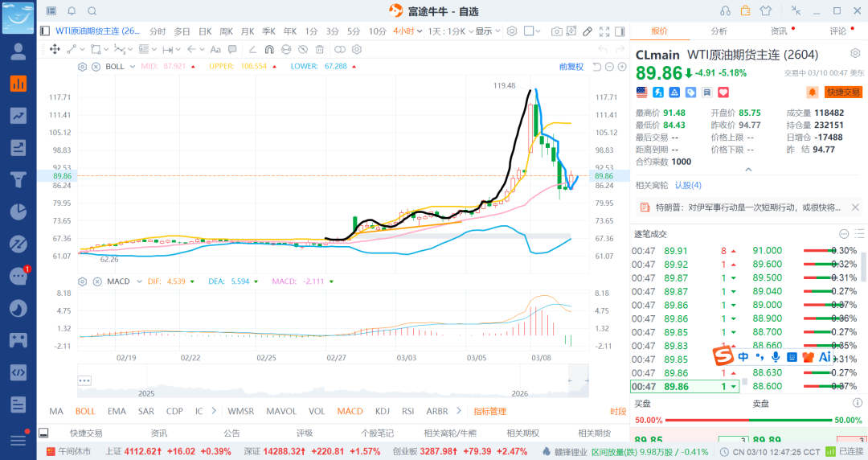868x460 pixels.
Task: Dismiss the news headline banner
Action: click(x=854, y=207)
